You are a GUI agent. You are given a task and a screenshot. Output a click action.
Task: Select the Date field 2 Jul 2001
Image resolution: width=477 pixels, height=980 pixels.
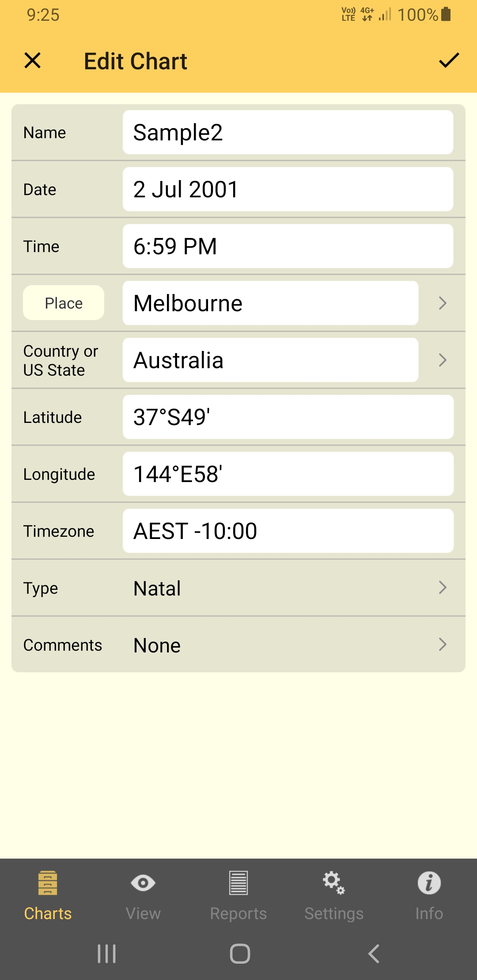point(288,189)
